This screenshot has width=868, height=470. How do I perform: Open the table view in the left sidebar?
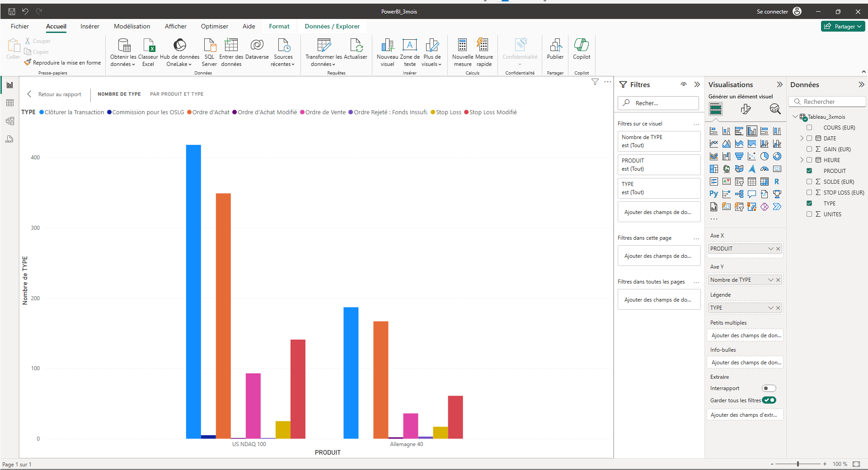[9, 103]
